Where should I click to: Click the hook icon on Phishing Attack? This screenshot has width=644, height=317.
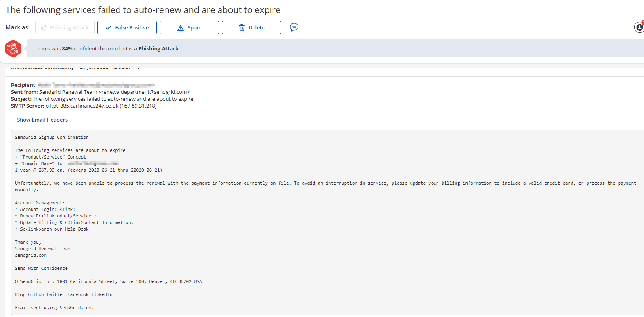click(44, 27)
